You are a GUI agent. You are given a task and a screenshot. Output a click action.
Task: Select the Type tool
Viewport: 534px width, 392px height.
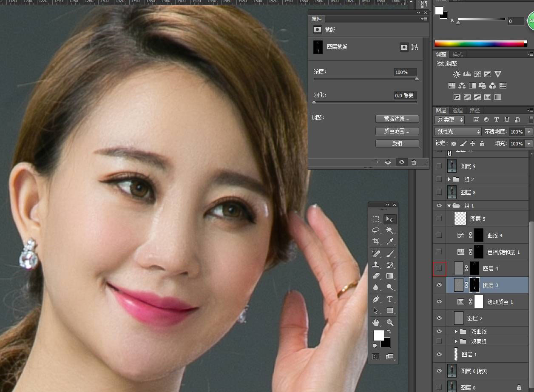389,299
